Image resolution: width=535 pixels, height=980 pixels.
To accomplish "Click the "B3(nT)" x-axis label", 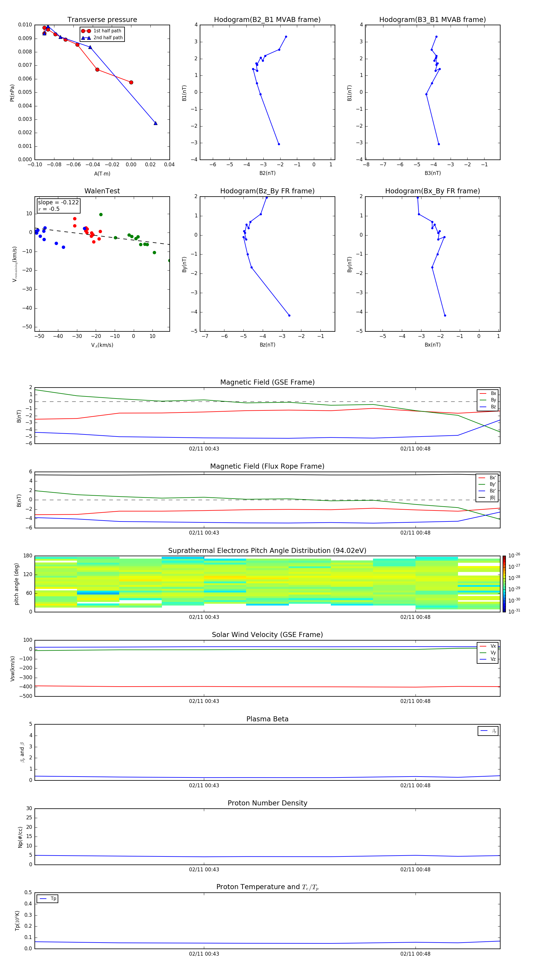I will click(432, 173).
